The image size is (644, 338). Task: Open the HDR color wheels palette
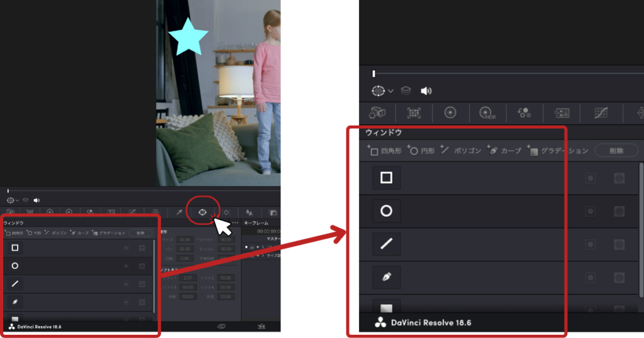click(x=486, y=113)
